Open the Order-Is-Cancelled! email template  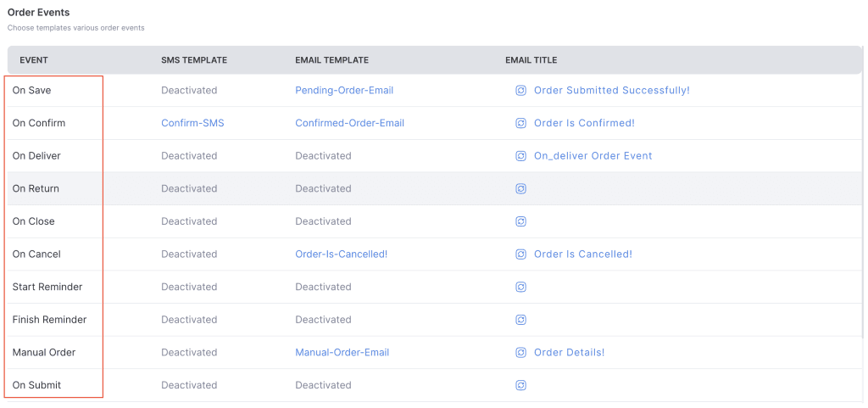click(341, 254)
